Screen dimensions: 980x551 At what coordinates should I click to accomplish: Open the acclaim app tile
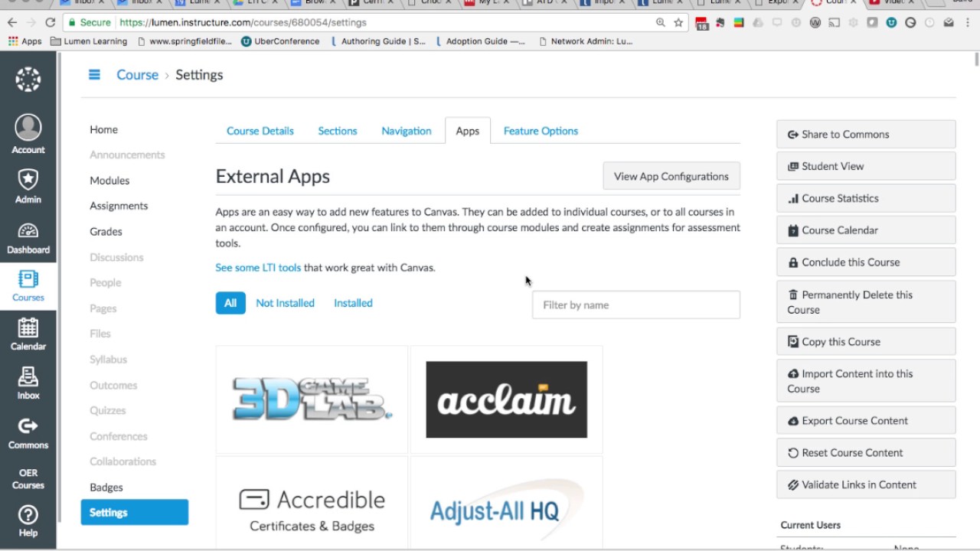click(x=507, y=399)
